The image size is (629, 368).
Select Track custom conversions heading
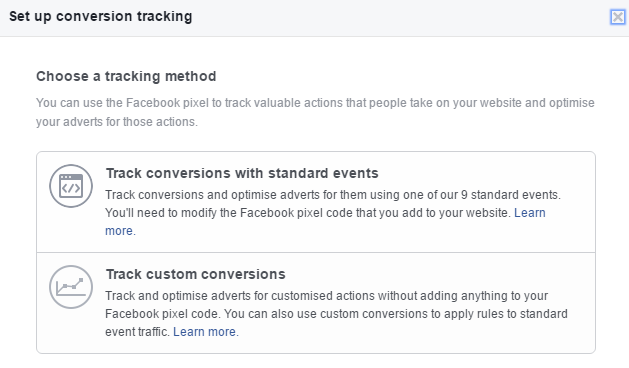(x=195, y=274)
